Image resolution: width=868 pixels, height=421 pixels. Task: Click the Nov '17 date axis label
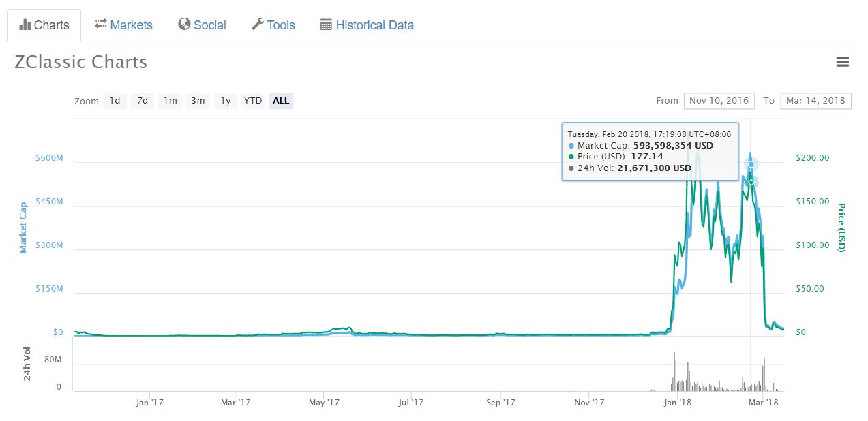589,403
